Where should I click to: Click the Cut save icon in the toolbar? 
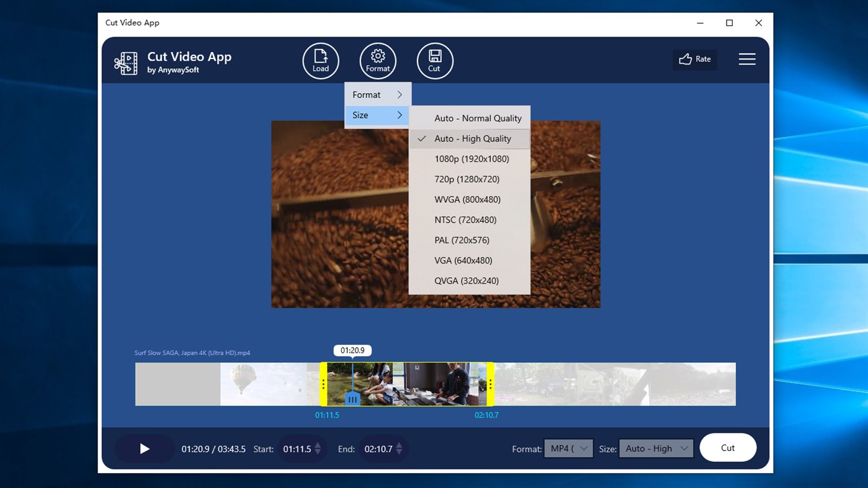coord(434,60)
